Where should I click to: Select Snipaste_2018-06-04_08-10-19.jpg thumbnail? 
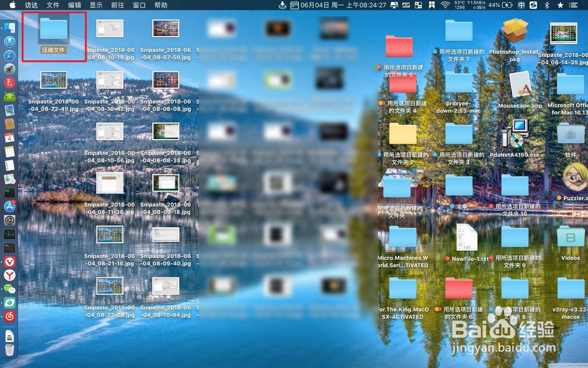coord(109,28)
